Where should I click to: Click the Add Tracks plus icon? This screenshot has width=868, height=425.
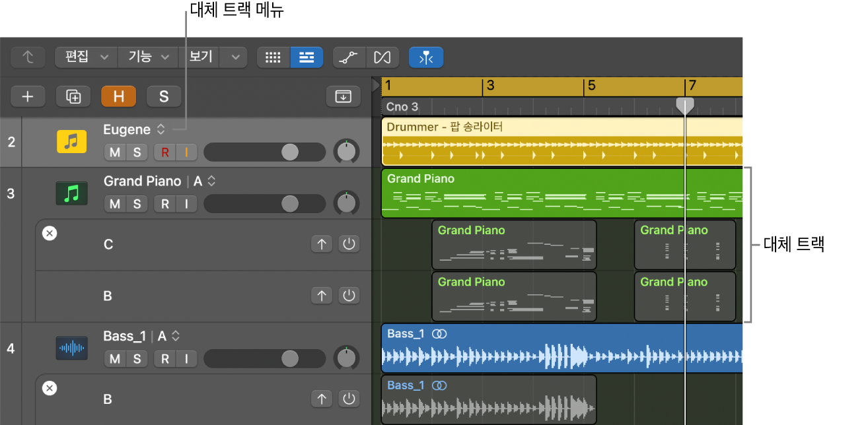[x=28, y=96]
